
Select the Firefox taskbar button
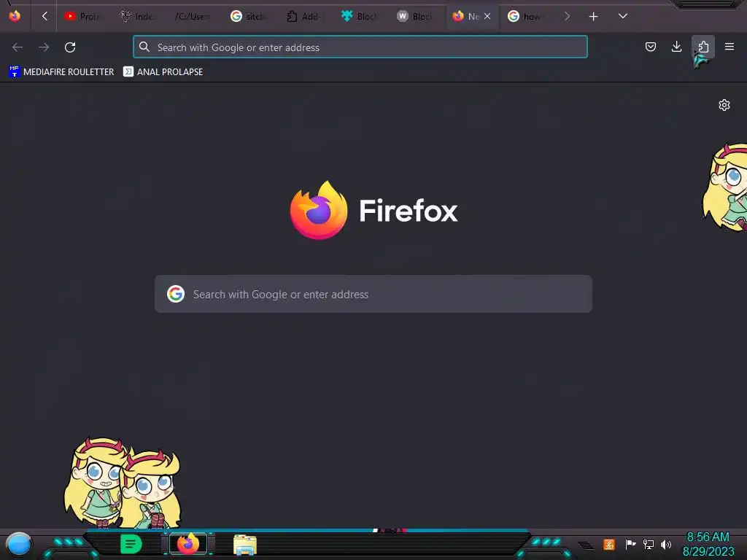pyautogui.click(x=188, y=544)
